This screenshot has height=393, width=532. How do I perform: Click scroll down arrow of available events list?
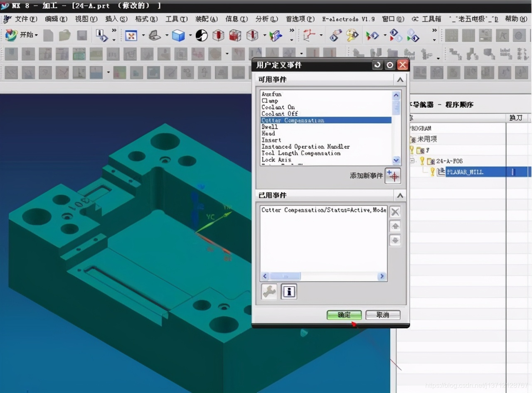(x=397, y=160)
